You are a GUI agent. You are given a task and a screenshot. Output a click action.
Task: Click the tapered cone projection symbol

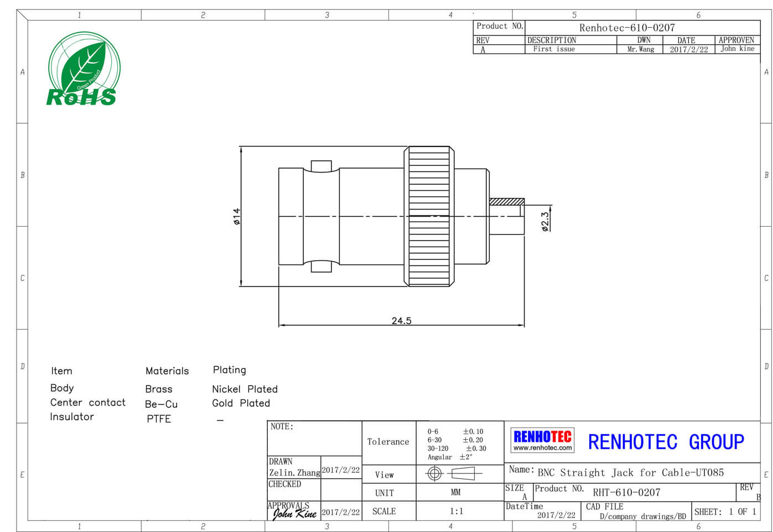pyautogui.click(x=464, y=473)
